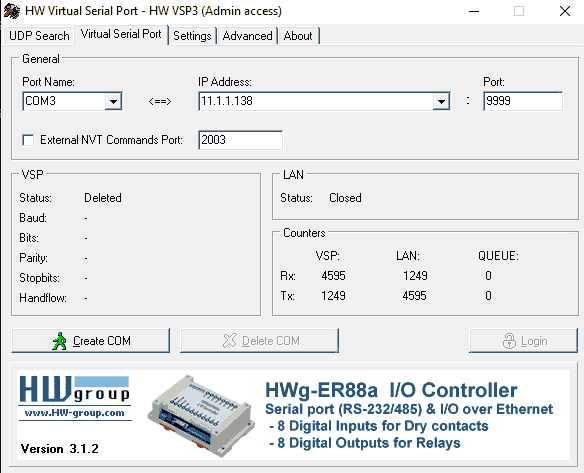
Task: Open the IP Address dropdown arrow
Action: [441, 101]
